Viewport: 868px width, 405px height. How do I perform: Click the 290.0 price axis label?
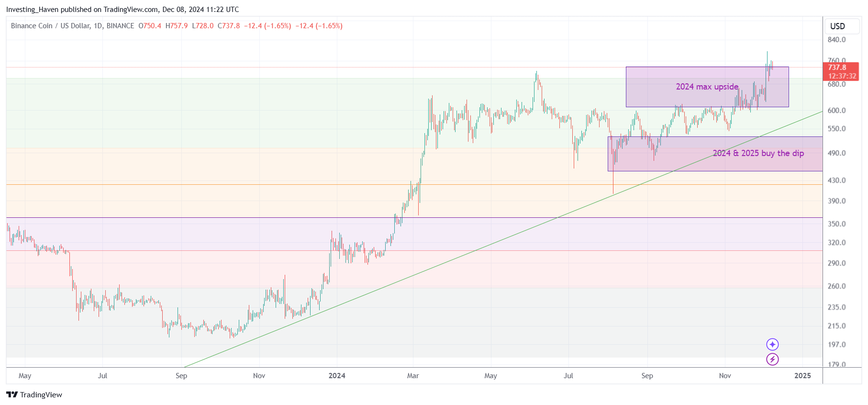click(836, 263)
